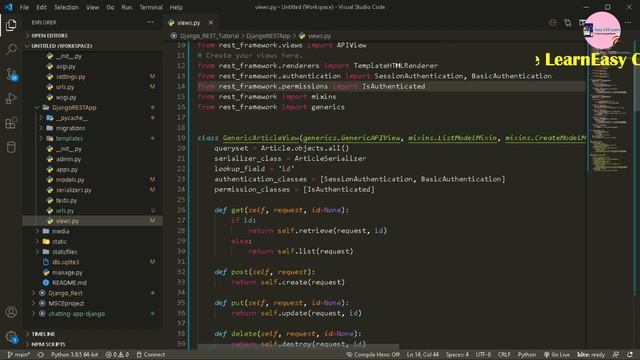This screenshot has height=360, width=640.
Task: Click the smiley face icon in editor toolbar
Action: tap(552, 23)
